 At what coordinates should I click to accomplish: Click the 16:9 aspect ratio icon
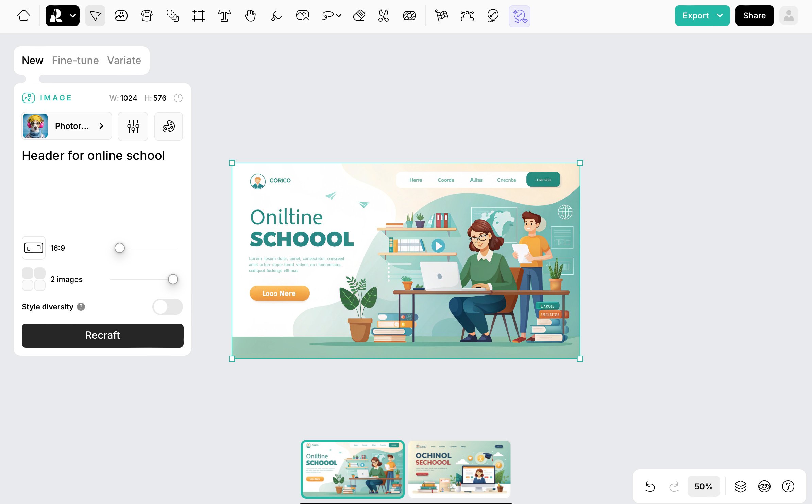[34, 248]
